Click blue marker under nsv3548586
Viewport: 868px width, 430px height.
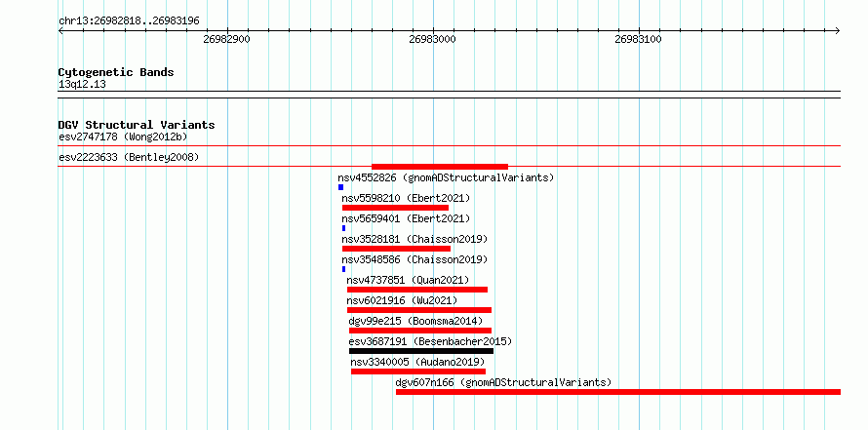[x=343, y=269]
